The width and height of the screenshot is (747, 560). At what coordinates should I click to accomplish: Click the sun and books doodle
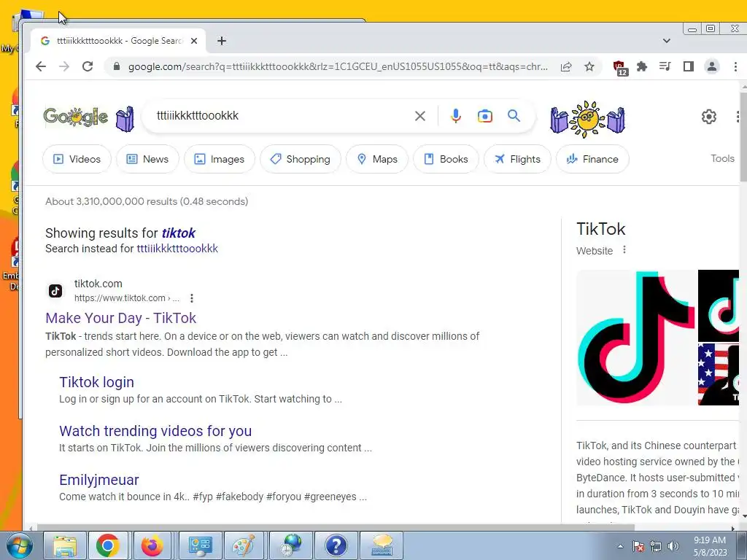coord(587,119)
